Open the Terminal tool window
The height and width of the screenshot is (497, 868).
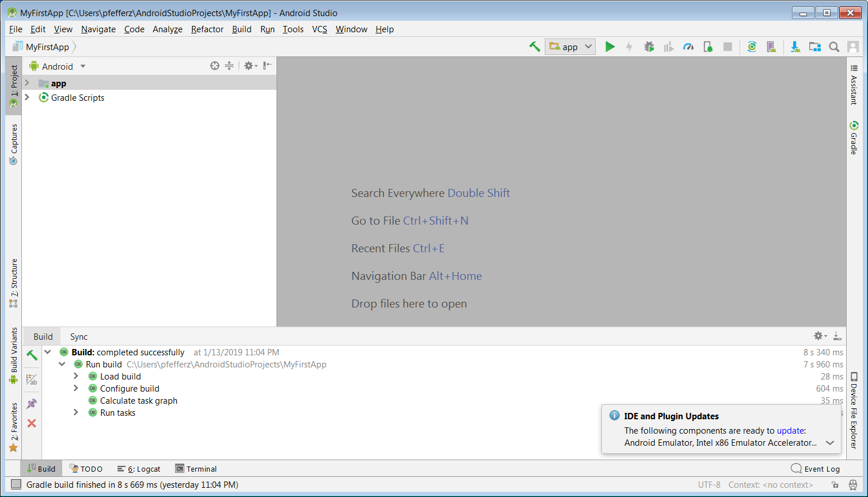pyautogui.click(x=196, y=469)
